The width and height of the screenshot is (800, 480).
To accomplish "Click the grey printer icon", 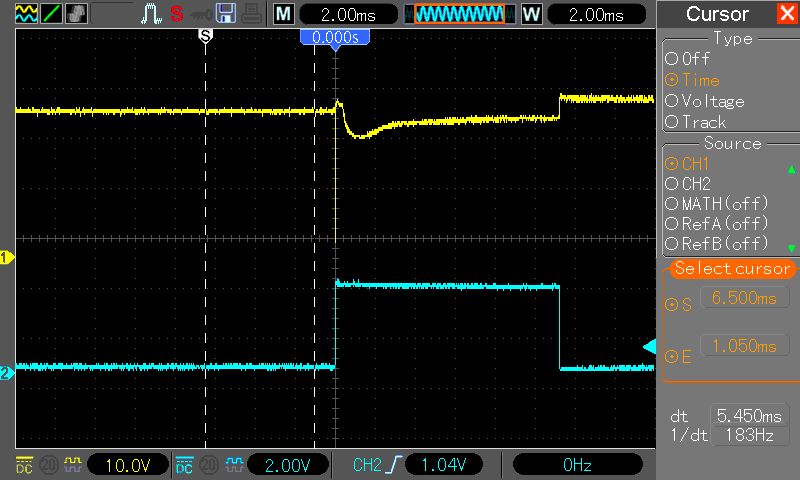I will click(250, 14).
